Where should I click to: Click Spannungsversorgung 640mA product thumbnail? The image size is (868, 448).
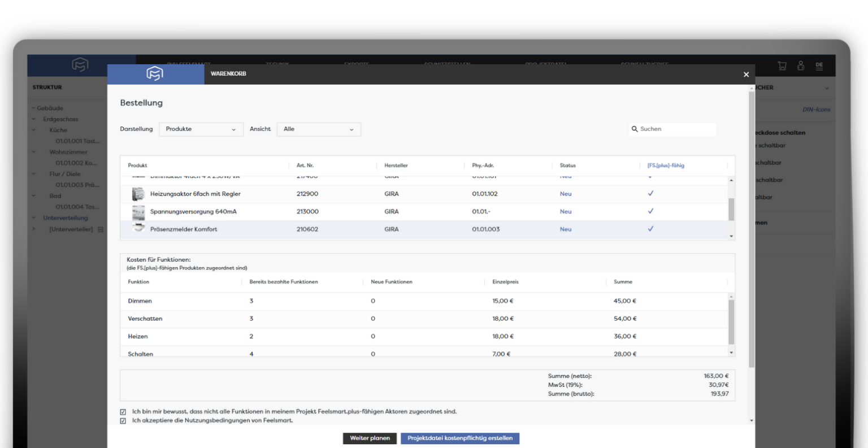pos(138,212)
